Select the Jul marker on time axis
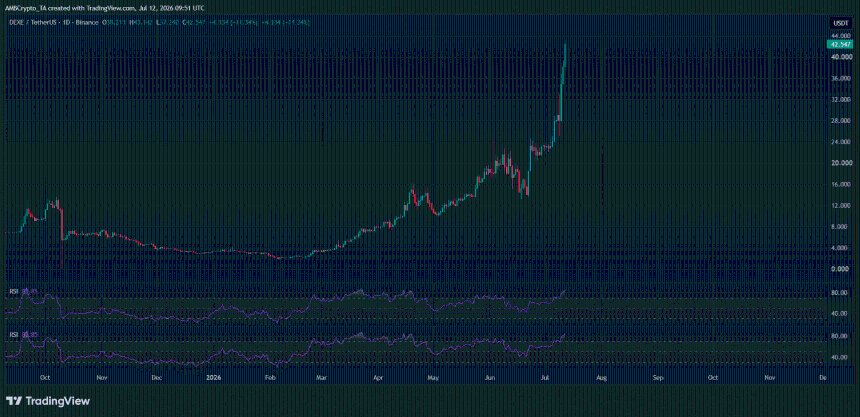 coord(545,378)
